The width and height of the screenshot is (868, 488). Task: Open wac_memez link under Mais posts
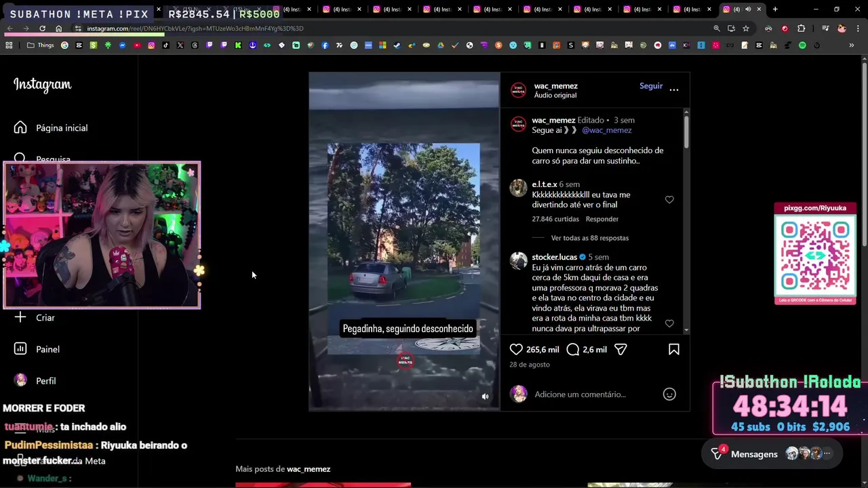pos(309,469)
